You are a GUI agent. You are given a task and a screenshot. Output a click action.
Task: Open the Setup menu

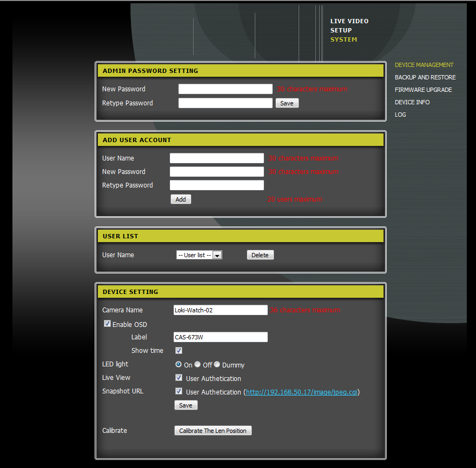(x=341, y=30)
